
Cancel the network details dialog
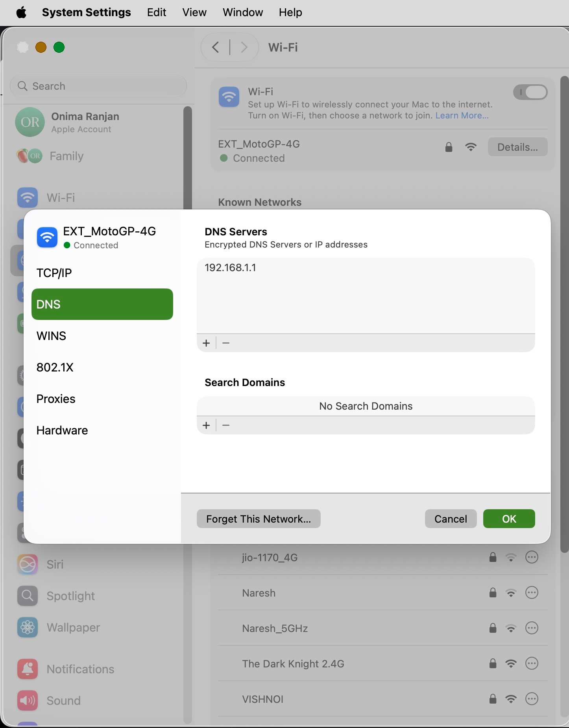click(451, 519)
